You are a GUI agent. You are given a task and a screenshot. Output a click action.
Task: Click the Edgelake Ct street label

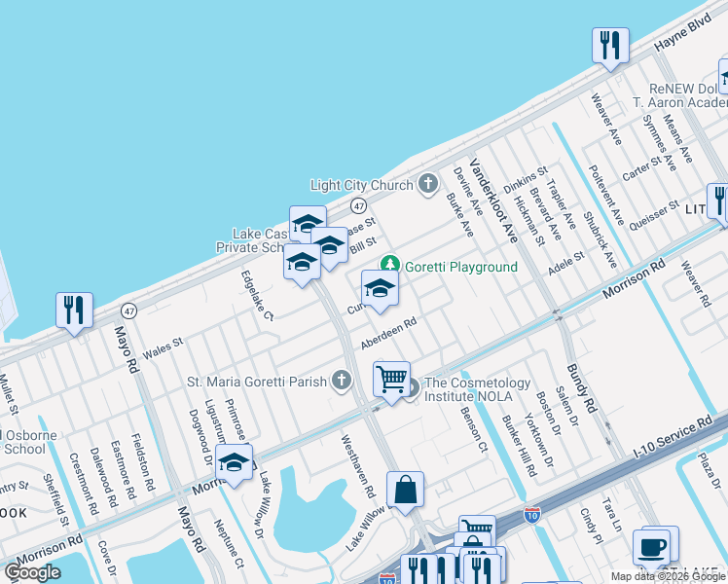257,295
